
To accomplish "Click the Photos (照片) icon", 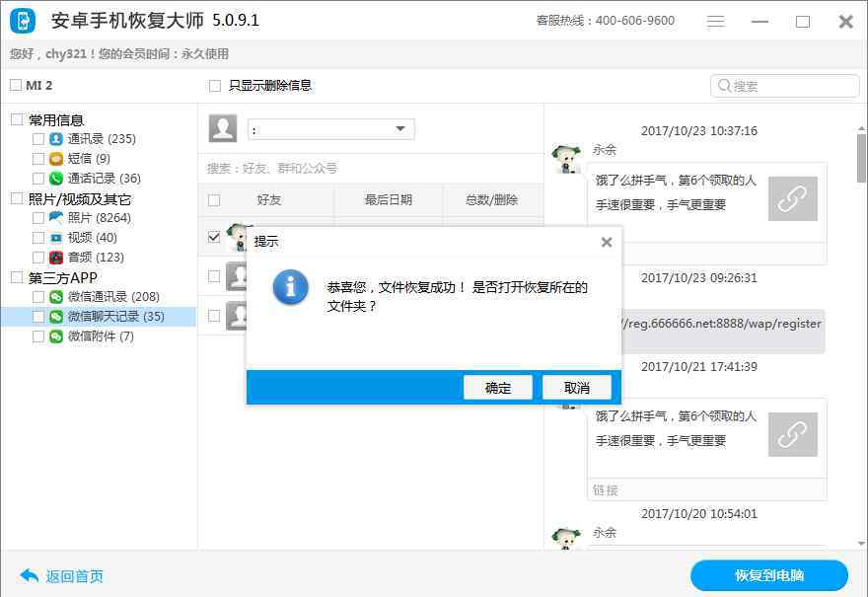I will click(56, 218).
